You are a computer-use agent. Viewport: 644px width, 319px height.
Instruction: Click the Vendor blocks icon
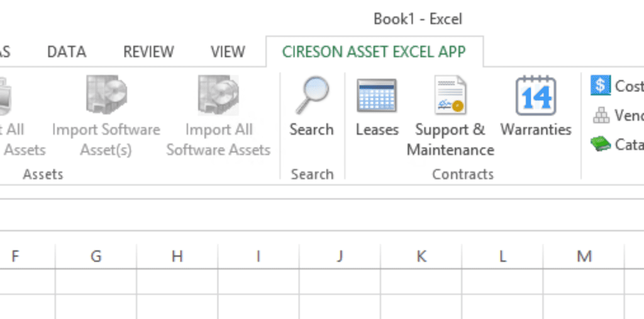pyautogui.click(x=601, y=116)
